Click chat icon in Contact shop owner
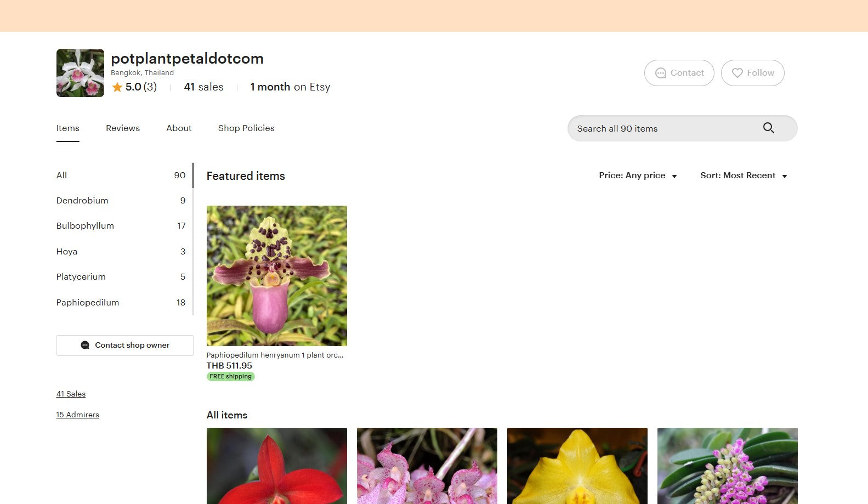Viewport: 868px width, 504px height. pyautogui.click(x=85, y=345)
